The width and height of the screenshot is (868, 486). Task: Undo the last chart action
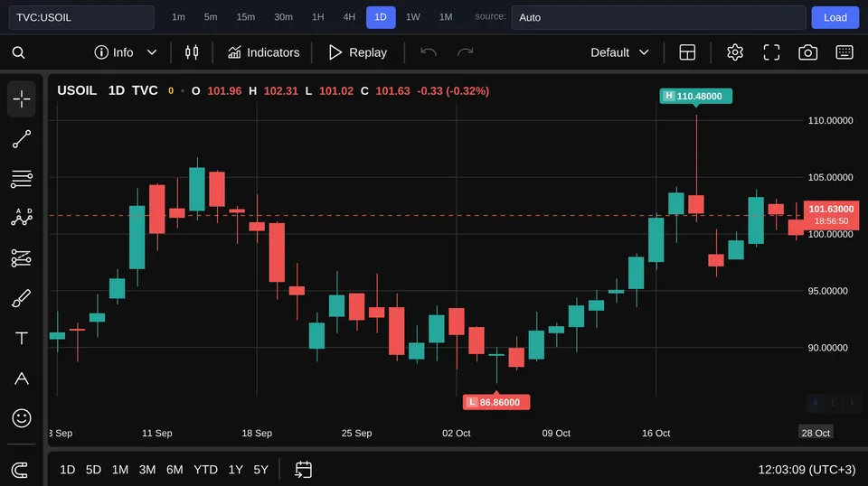coord(429,52)
